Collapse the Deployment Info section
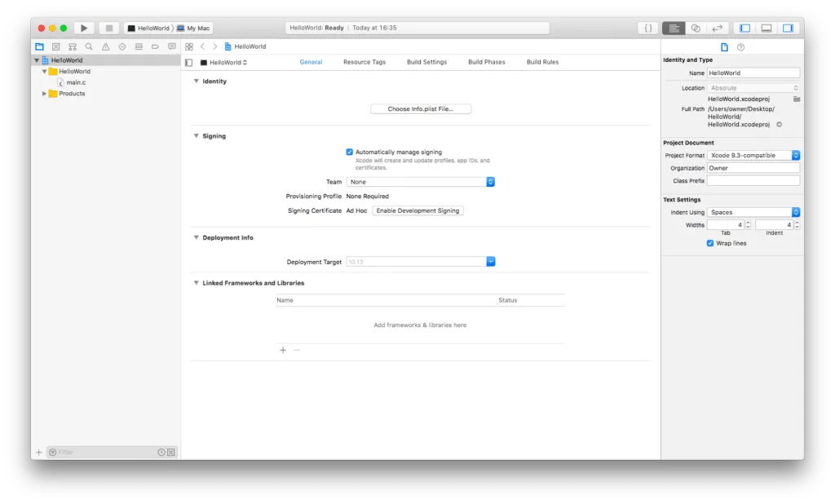Viewport: 835px width, 504px height. click(x=196, y=237)
